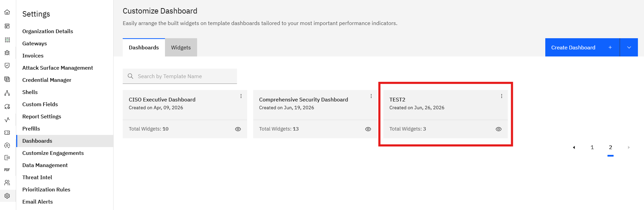
Task: Click the settings gear icon in sidebar
Action: [x=7, y=196]
